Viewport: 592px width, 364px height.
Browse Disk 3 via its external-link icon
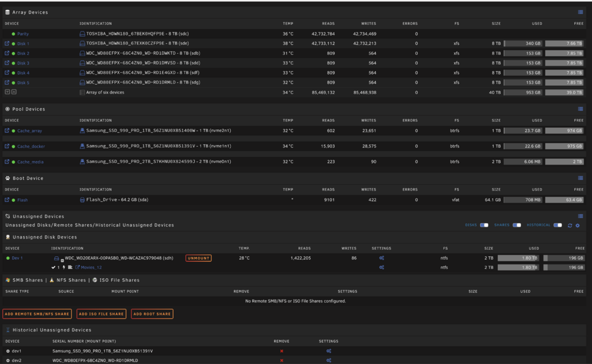tap(7, 63)
